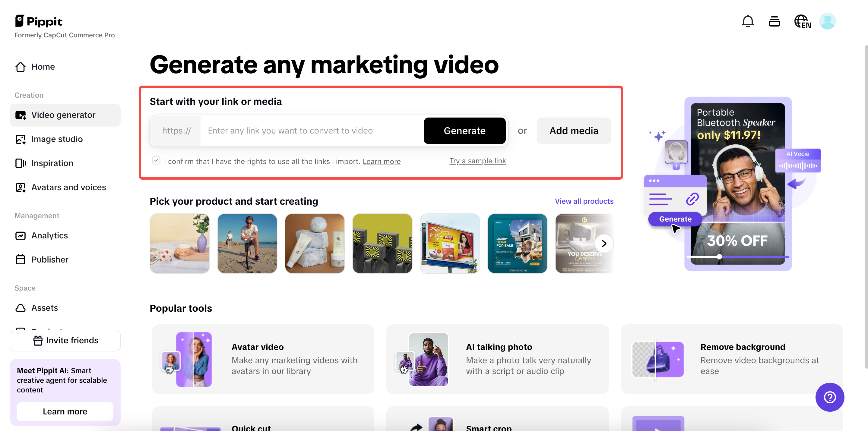The image size is (868, 431).
Task: Select the beach photographer product thumbnail
Action: (x=247, y=243)
